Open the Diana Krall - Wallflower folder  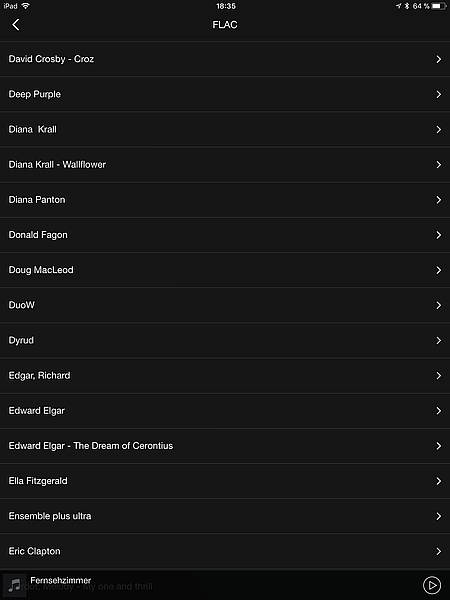tap(225, 165)
